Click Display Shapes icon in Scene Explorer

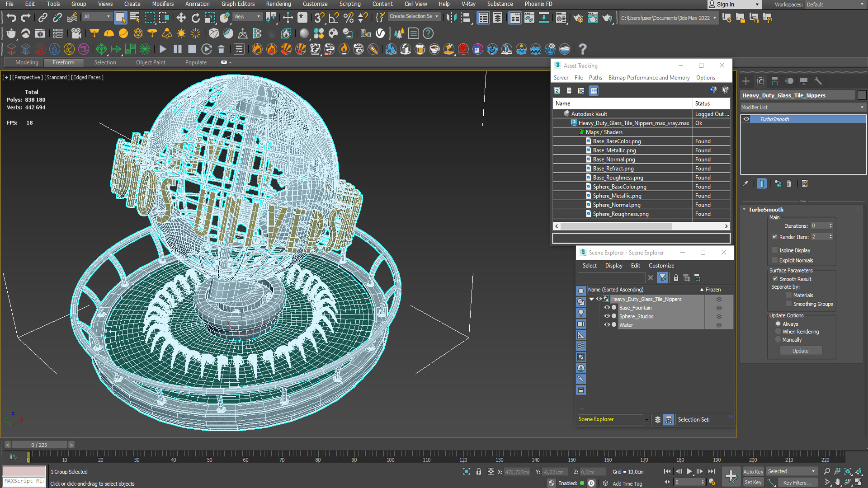pyautogui.click(x=581, y=302)
